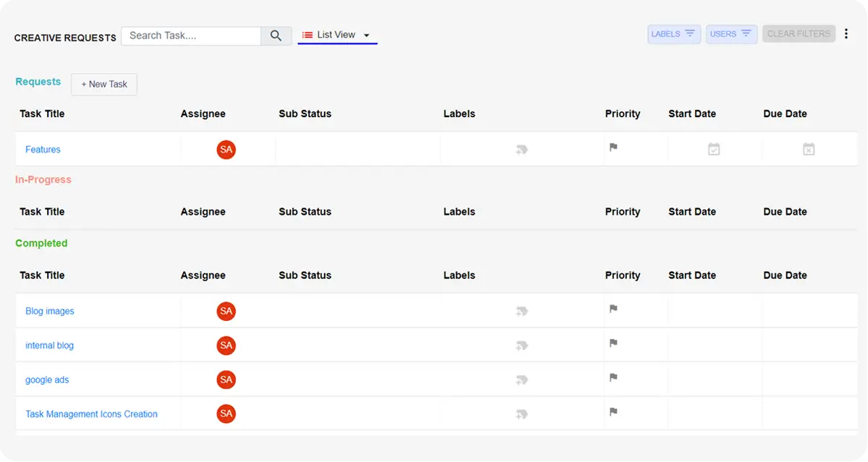Flag the Task Management Icons Creation task
The height and width of the screenshot is (462, 868).
613,411
